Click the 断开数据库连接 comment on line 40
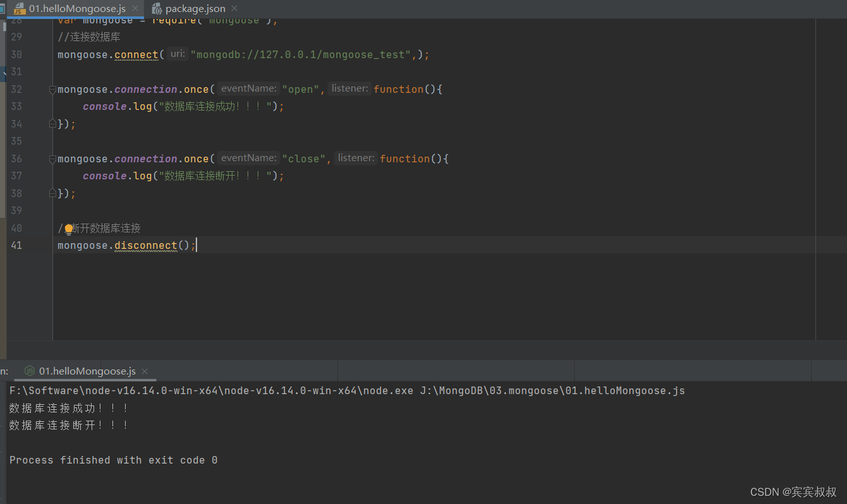Viewport: 847px width, 504px height. click(x=106, y=228)
